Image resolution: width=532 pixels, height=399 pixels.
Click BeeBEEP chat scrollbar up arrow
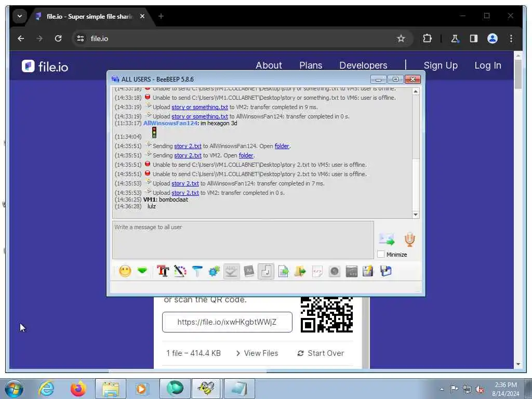pyautogui.click(x=416, y=91)
